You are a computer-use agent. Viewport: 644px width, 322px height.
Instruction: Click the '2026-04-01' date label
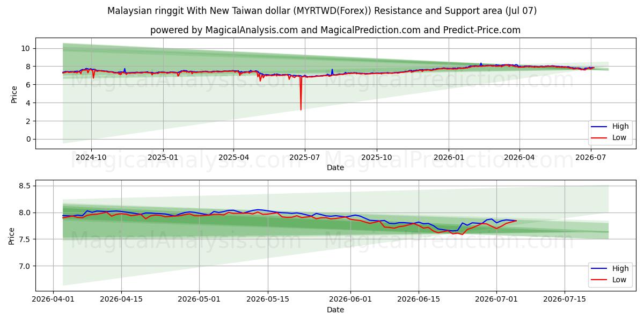point(53,299)
